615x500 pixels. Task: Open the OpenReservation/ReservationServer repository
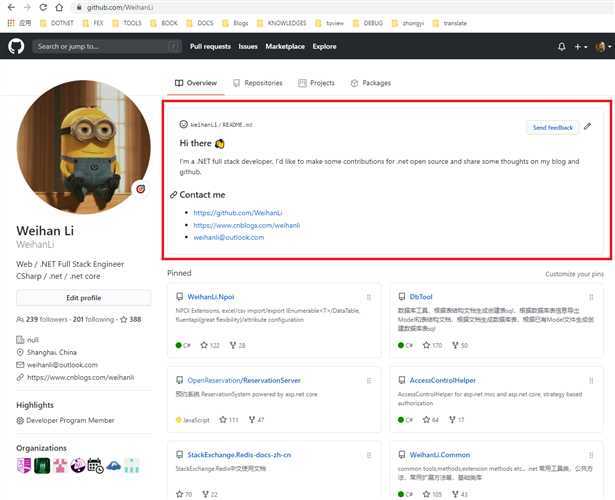244,380
